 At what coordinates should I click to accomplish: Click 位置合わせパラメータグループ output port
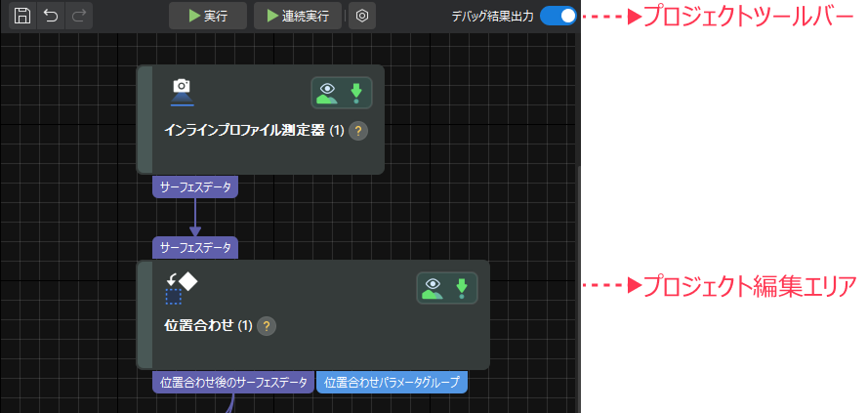tap(392, 383)
